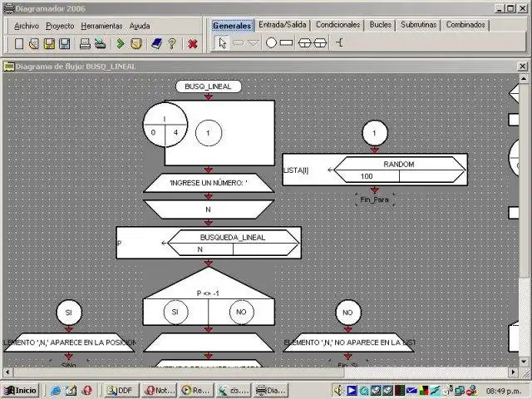Screen dimensions: 532x399
Task: Click the red X delete icon
Action: click(193, 44)
